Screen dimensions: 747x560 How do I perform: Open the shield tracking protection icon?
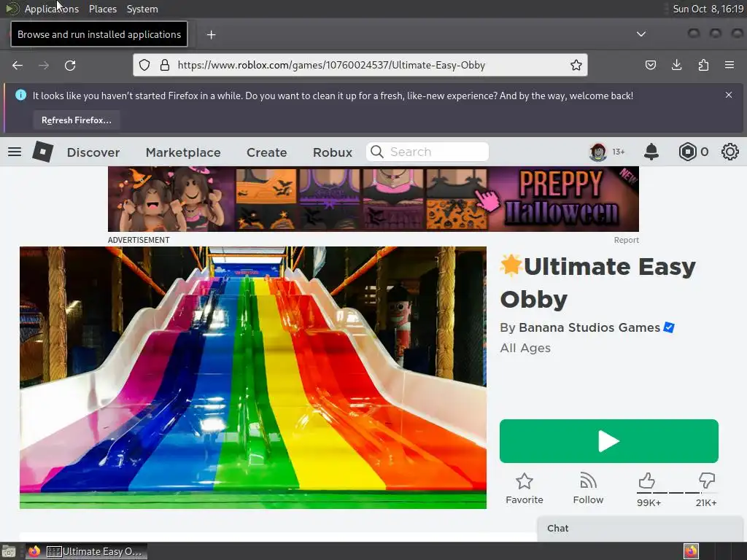pos(144,65)
